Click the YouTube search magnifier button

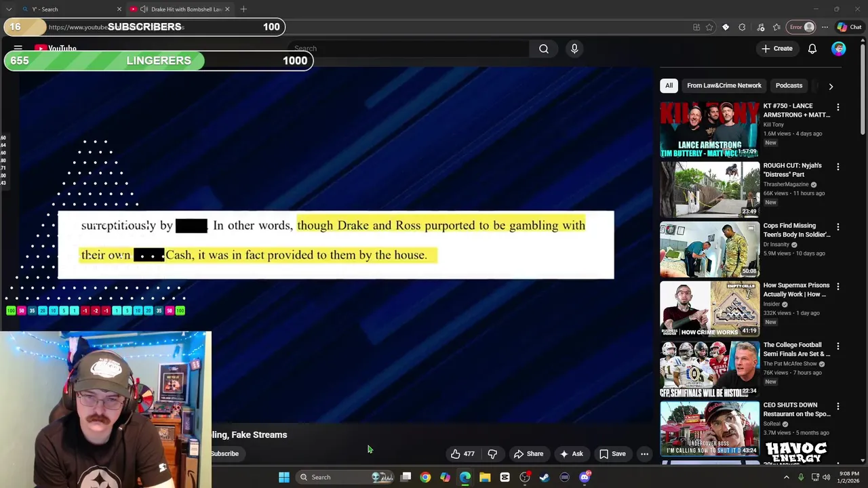[x=544, y=49]
